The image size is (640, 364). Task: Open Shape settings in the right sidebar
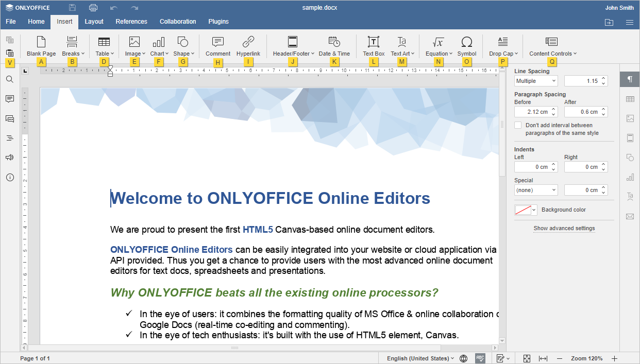630,158
